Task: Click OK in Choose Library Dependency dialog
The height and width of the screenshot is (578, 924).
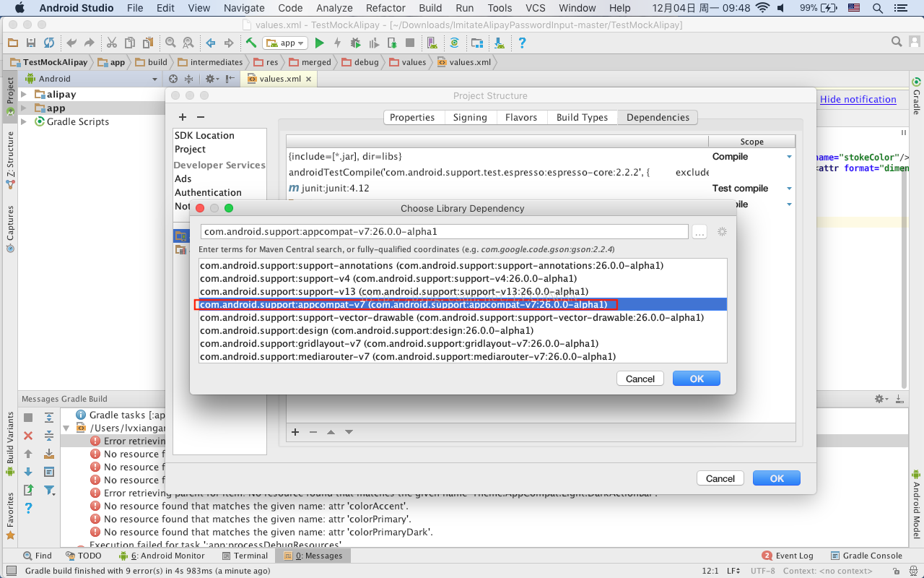Action: (x=697, y=379)
